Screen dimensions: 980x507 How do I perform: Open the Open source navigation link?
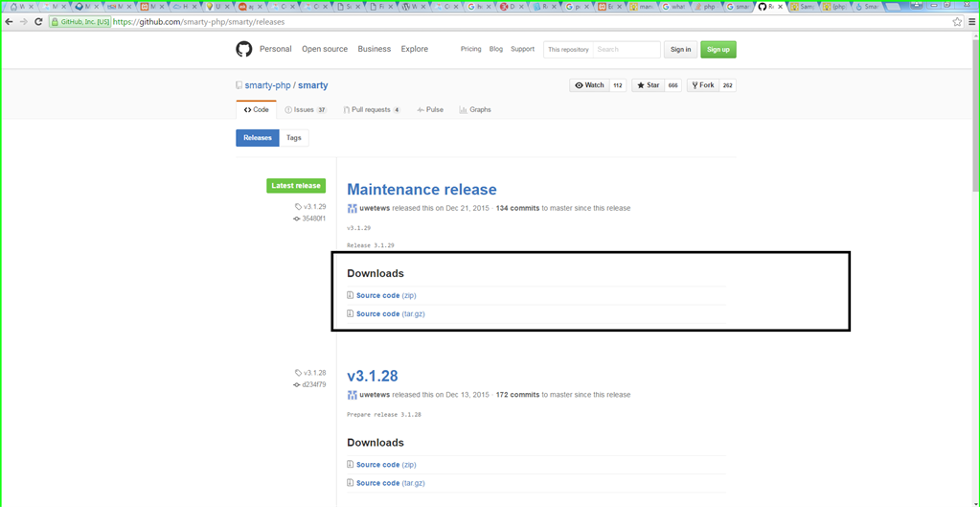(x=325, y=49)
